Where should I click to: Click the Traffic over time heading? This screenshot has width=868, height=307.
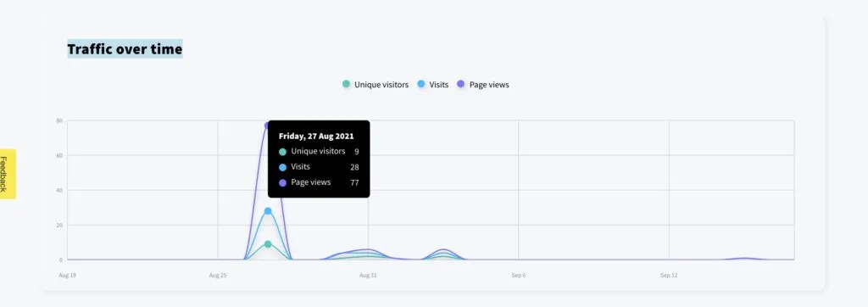(x=125, y=49)
